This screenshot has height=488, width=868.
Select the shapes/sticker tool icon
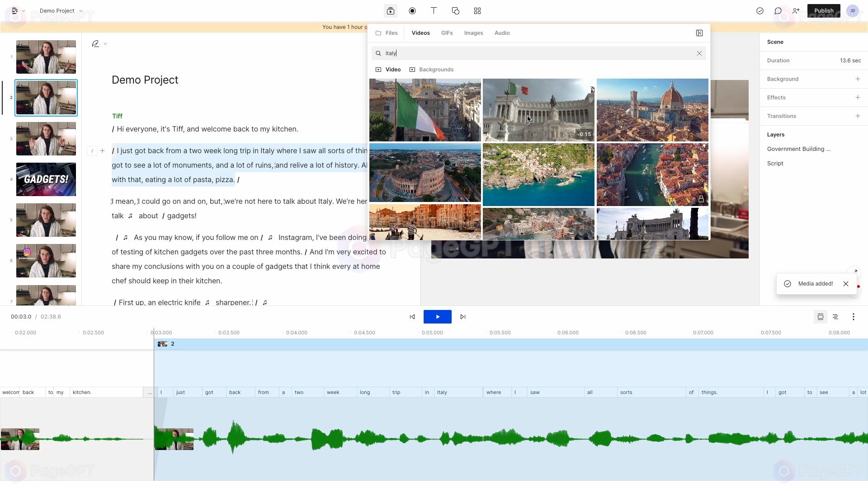tap(455, 11)
